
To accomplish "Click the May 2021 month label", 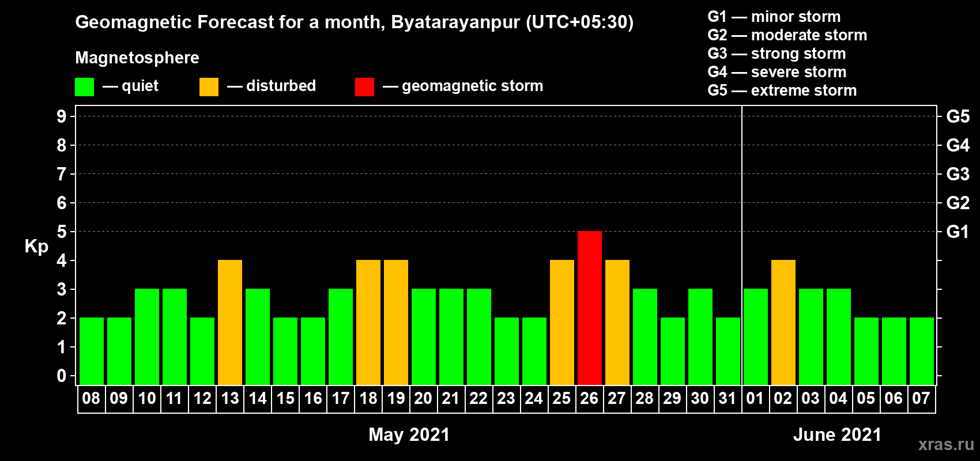I will click(409, 434).
